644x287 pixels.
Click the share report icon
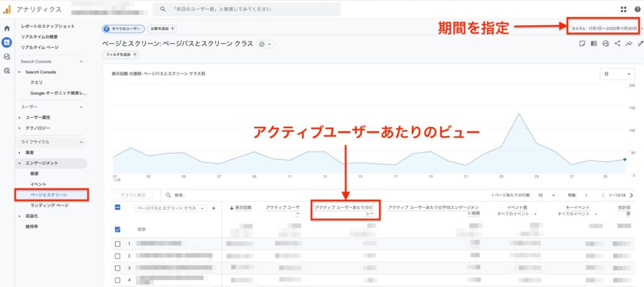click(x=617, y=44)
